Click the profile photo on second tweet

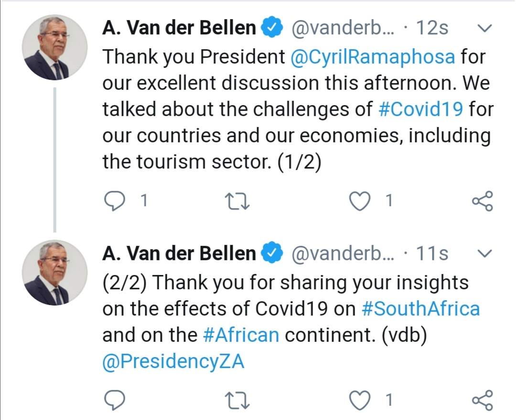54,273
